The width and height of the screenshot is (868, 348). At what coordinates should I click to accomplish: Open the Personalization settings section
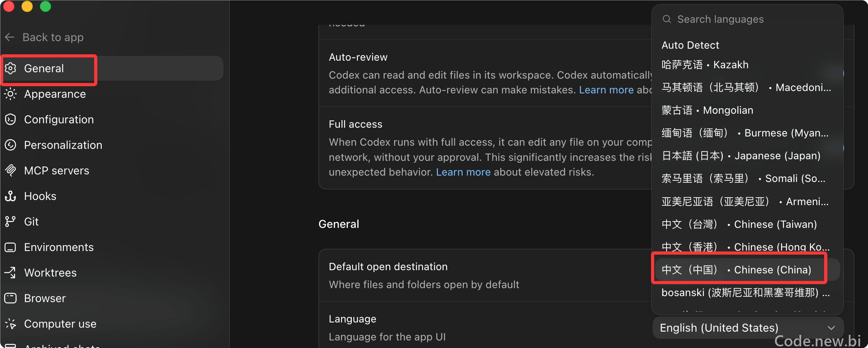click(112, 145)
